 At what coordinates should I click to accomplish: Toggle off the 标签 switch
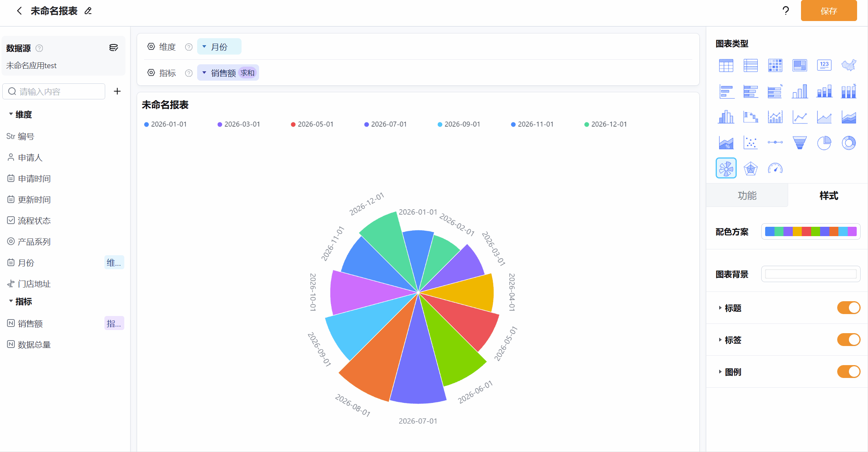[849, 340]
